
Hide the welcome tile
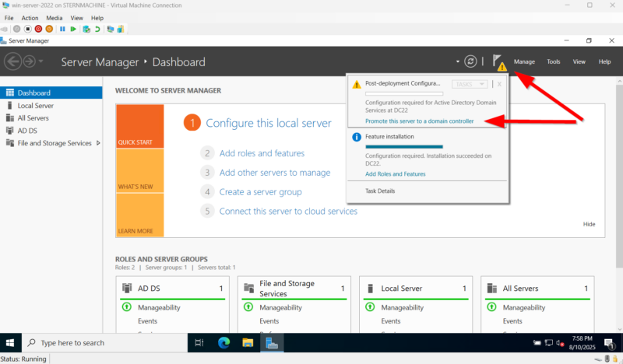tap(589, 224)
